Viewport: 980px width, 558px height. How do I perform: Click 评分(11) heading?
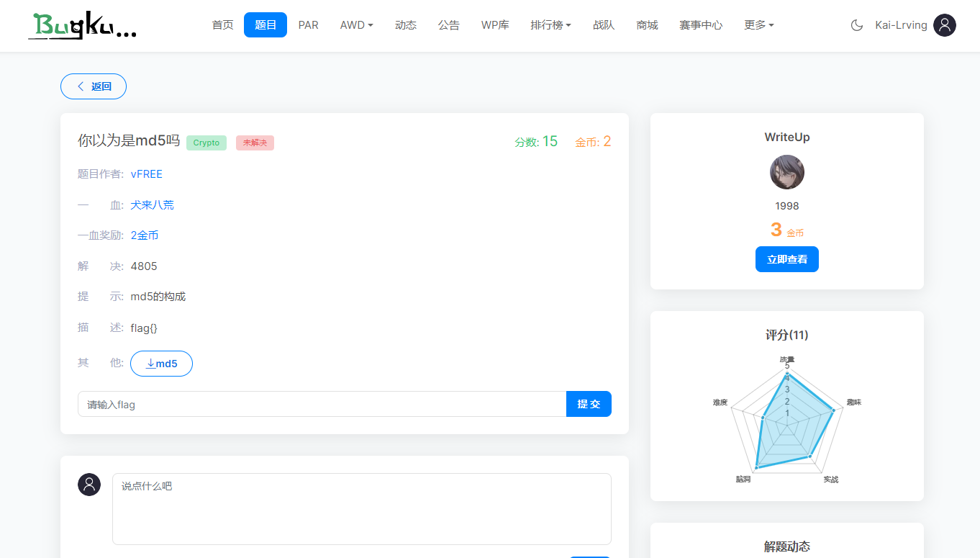tap(787, 335)
